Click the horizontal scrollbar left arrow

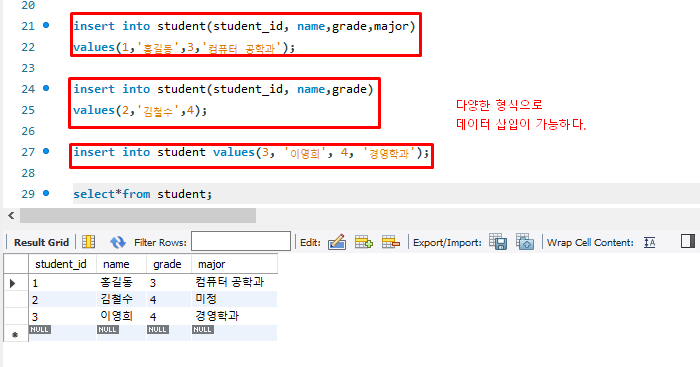(11, 216)
